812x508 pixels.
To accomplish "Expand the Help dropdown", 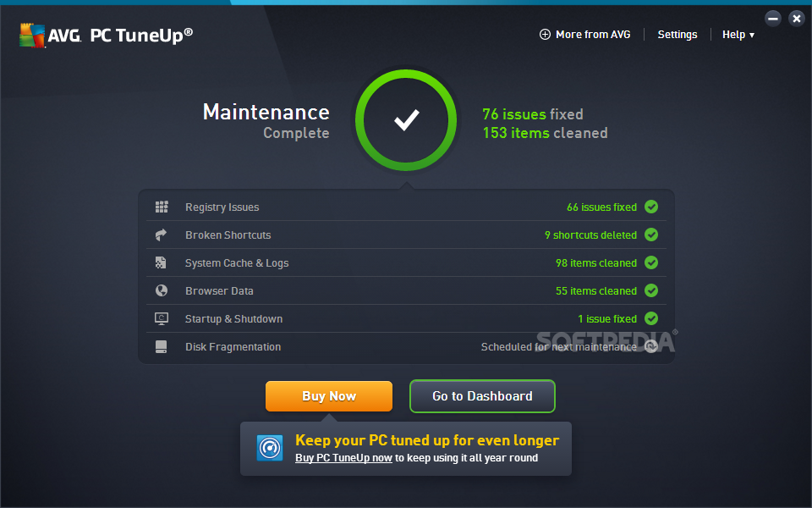I will (738, 35).
